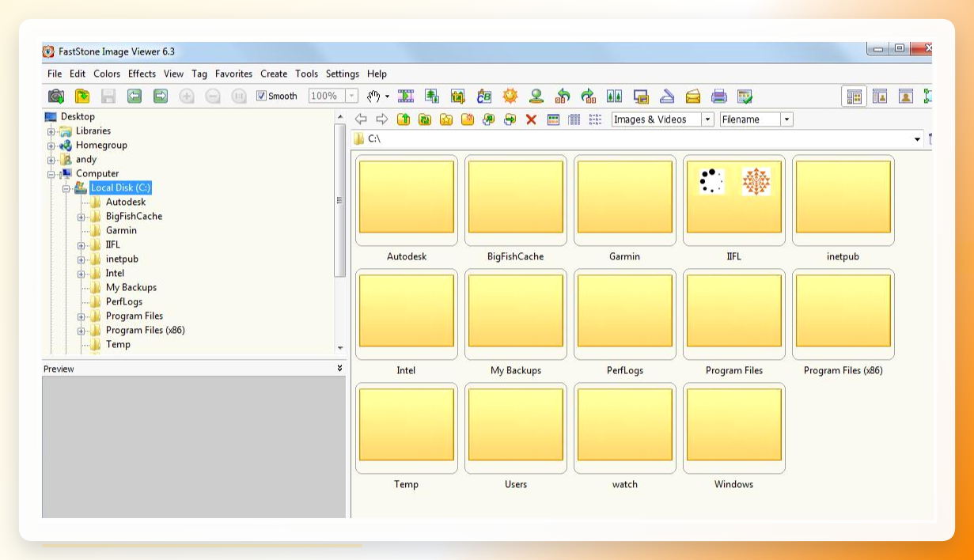This screenshot has height=560, width=974.
Task: Select Program Files (x86) in folder tree
Action: [146, 331]
